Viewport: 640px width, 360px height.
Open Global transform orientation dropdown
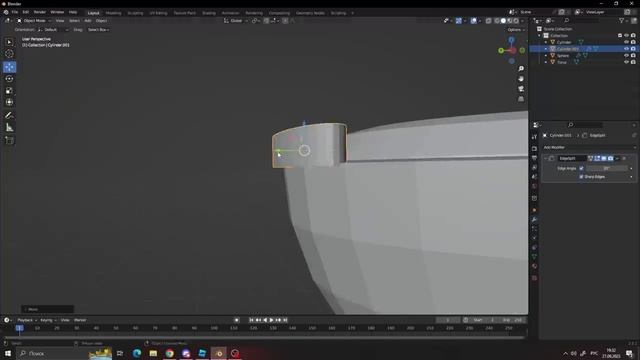coord(236,20)
